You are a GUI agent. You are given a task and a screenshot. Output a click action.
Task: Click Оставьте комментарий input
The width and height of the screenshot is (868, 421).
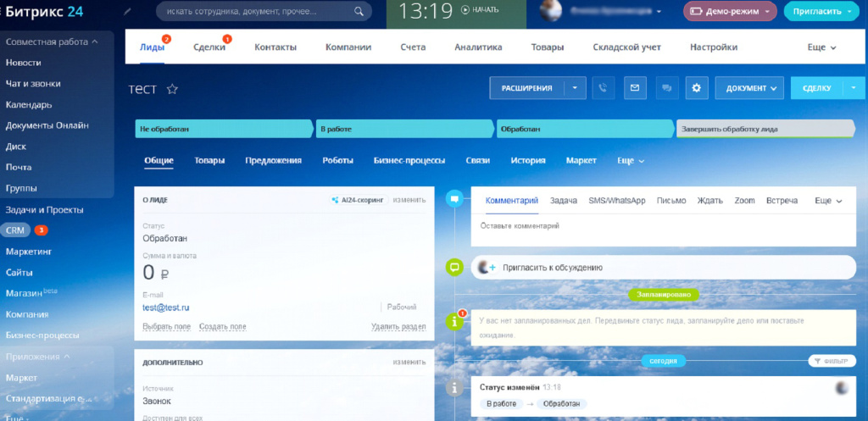click(x=663, y=226)
